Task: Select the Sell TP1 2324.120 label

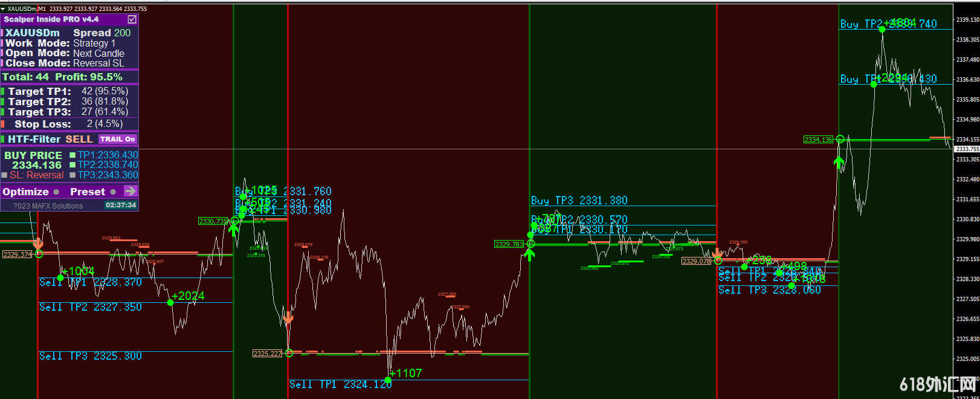Action: tap(340, 384)
